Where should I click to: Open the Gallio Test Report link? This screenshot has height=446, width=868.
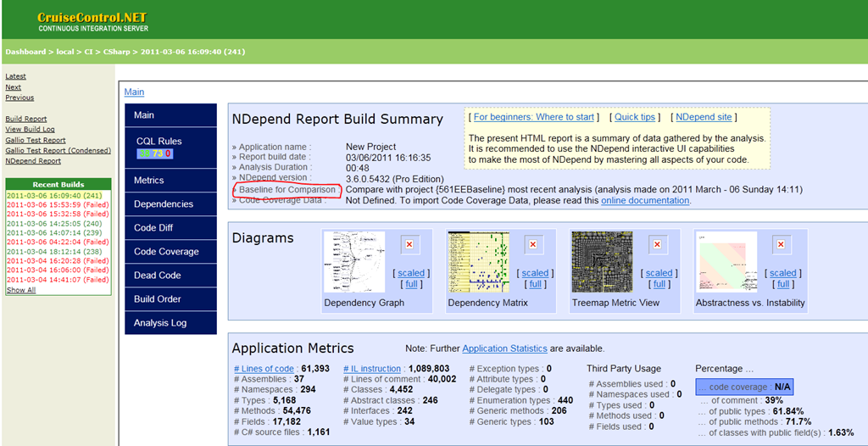(36, 140)
